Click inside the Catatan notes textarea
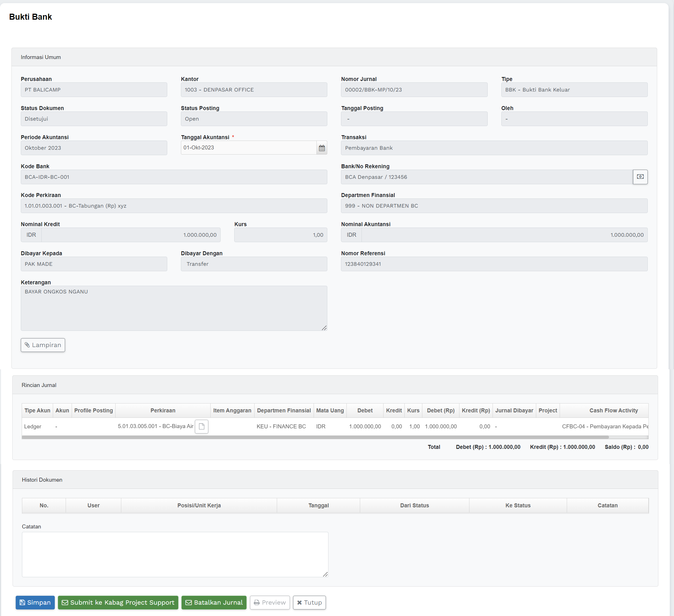This screenshot has width=674, height=616. 175,554
